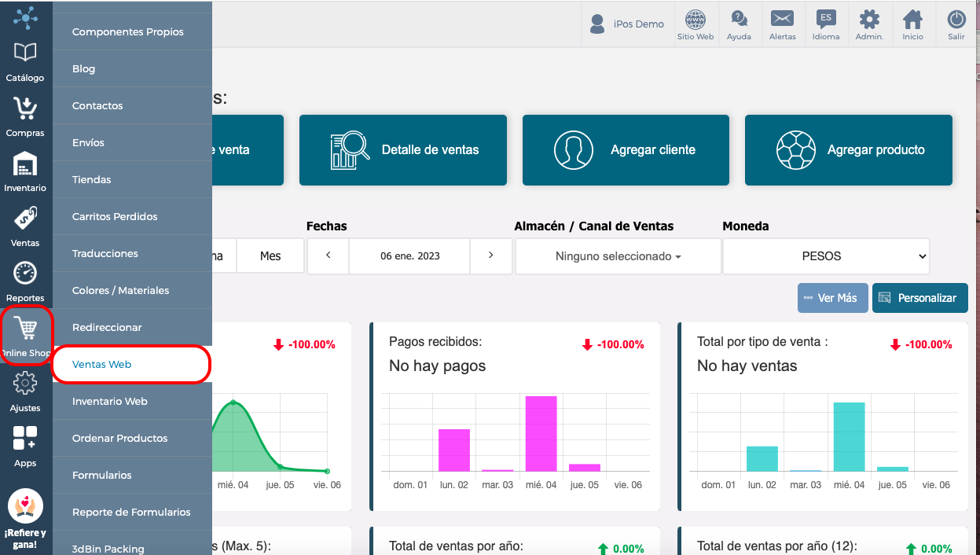Click the Agregar producto tile
The image size is (980, 555).
(849, 150)
